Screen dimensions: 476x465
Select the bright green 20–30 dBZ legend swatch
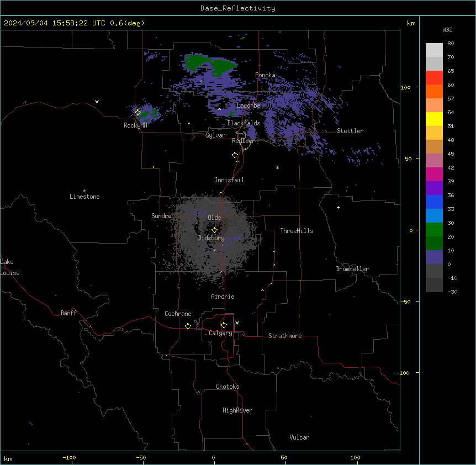434,230
